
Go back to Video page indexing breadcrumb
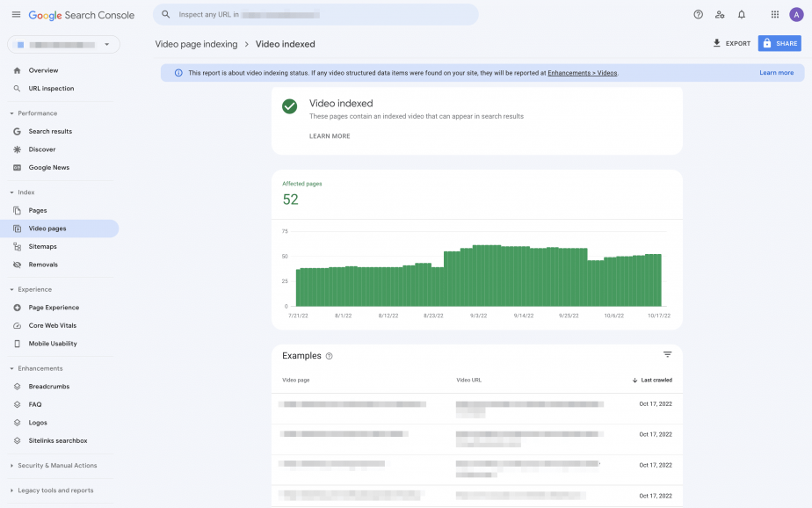point(196,45)
